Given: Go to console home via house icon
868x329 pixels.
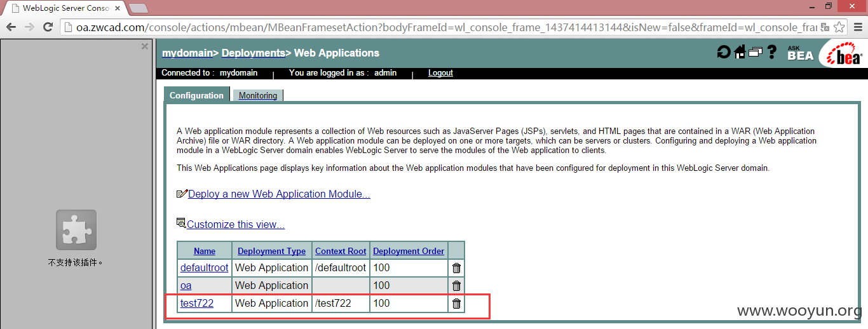Looking at the screenshot, I should point(740,52).
